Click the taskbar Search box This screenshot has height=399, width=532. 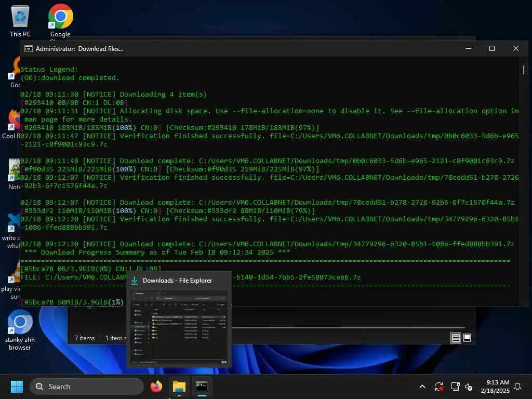[x=87, y=387]
